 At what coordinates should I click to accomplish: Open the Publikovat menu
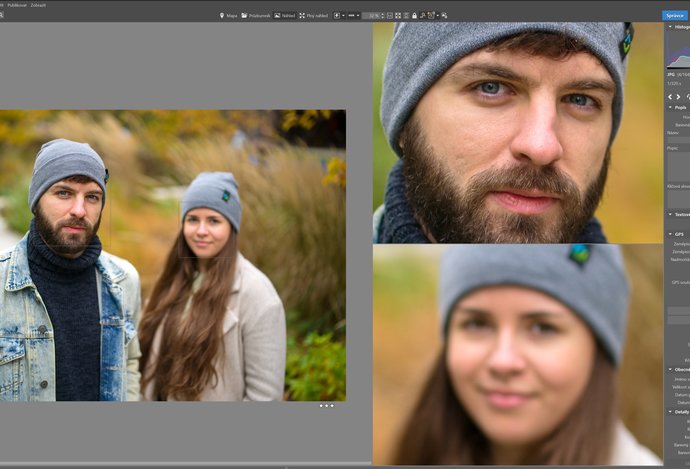(x=17, y=5)
